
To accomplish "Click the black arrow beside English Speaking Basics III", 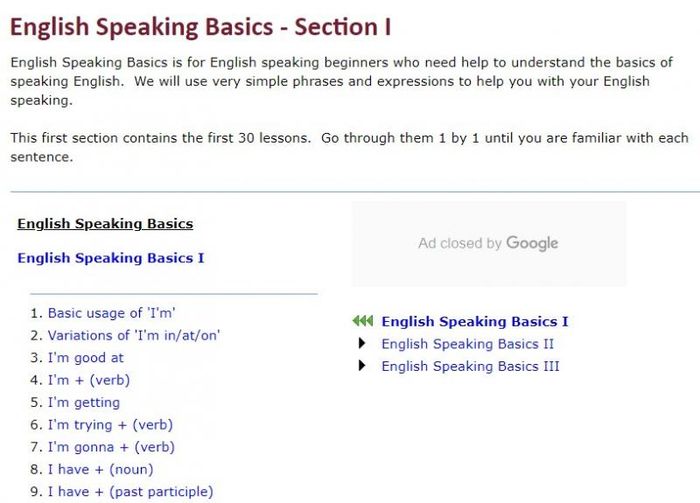I will pyautogui.click(x=362, y=366).
